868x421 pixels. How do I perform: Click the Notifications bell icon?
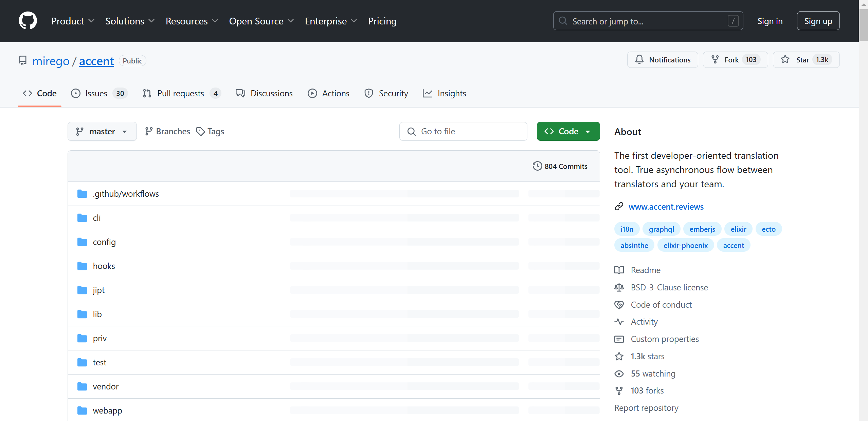(639, 60)
